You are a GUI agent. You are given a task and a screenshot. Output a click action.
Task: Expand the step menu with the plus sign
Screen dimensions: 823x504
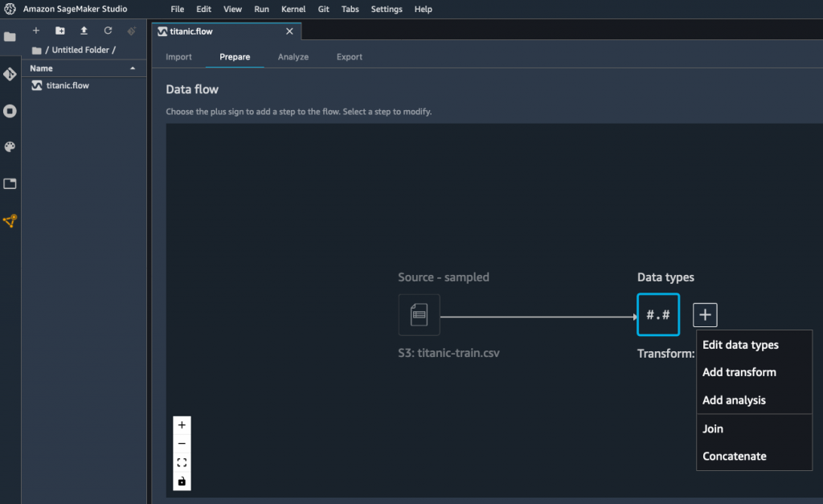tap(705, 314)
